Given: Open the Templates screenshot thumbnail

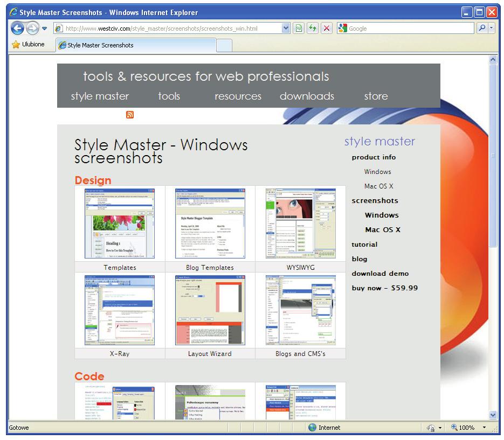Looking at the screenshot, I should [x=120, y=224].
